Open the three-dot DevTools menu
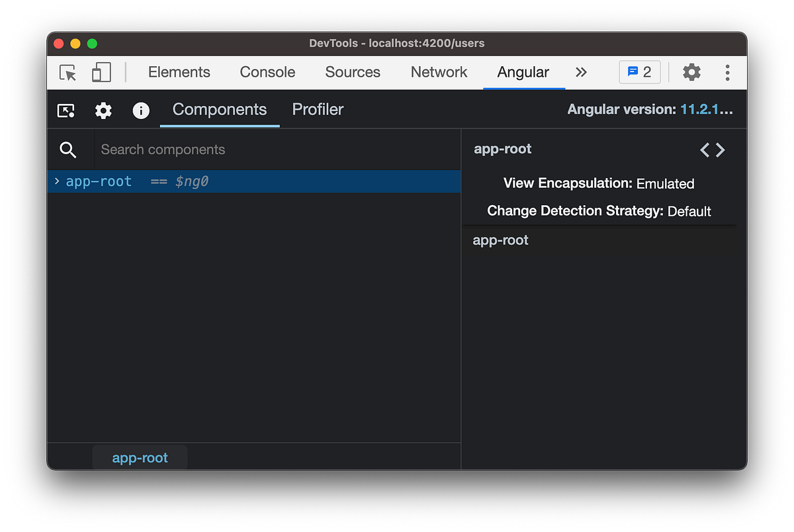The width and height of the screenshot is (794, 532). (x=727, y=73)
